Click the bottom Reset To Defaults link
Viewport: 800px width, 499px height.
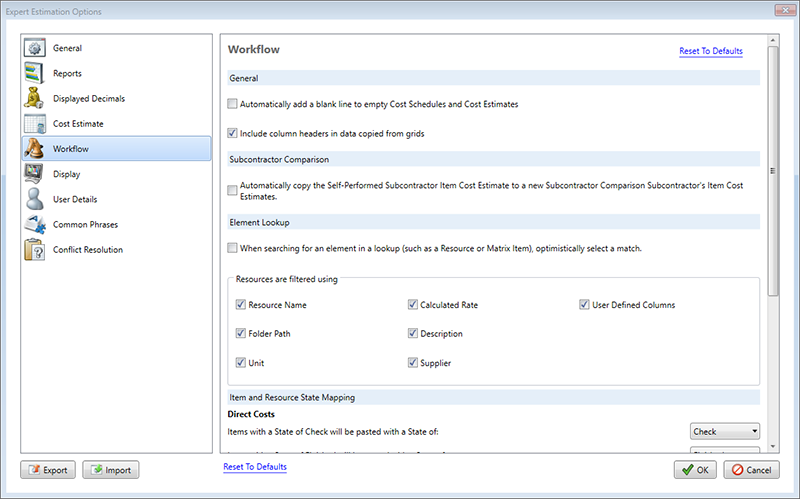(x=255, y=467)
